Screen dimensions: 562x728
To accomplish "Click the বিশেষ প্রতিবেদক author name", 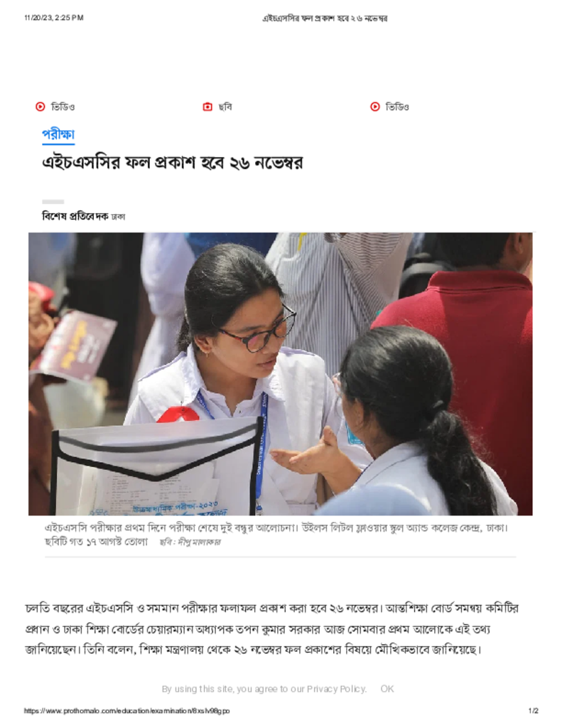I will click(75, 216).
